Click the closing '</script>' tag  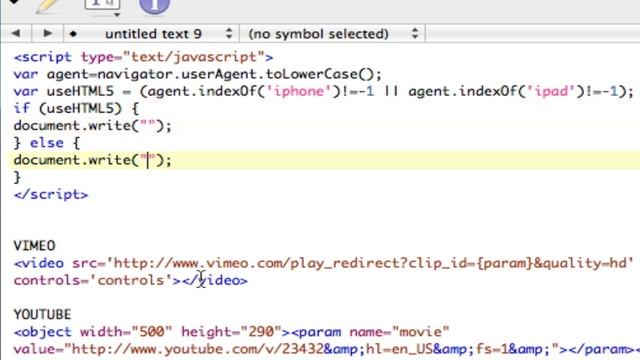pos(51,194)
